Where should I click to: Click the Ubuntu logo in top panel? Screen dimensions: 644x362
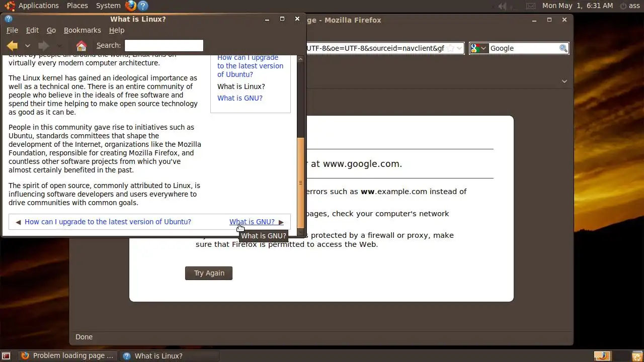10,6
